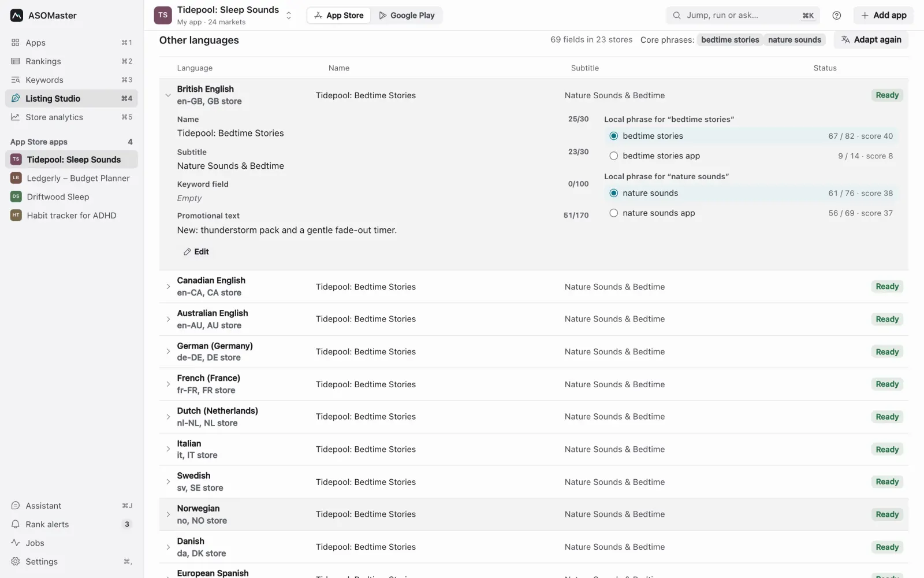
Task: Choose the "bedtime stories app" phrase
Action: click(x=614, y=156)
